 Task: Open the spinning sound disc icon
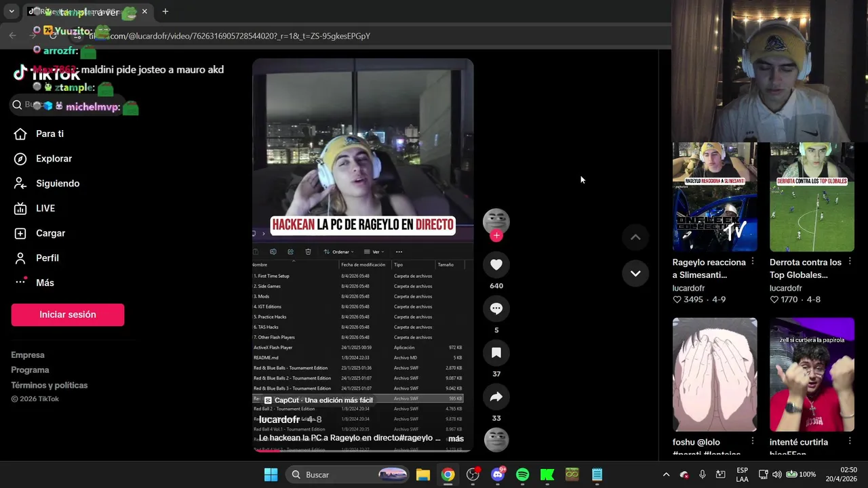[496, 440]
